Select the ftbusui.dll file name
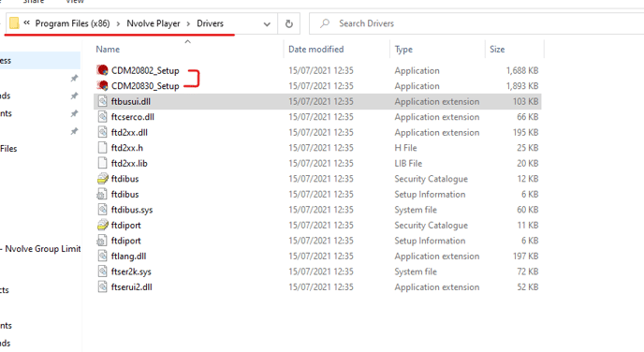The height and width of the screenshot is (352, 644). pyautogui.click(x=131, y=101)
